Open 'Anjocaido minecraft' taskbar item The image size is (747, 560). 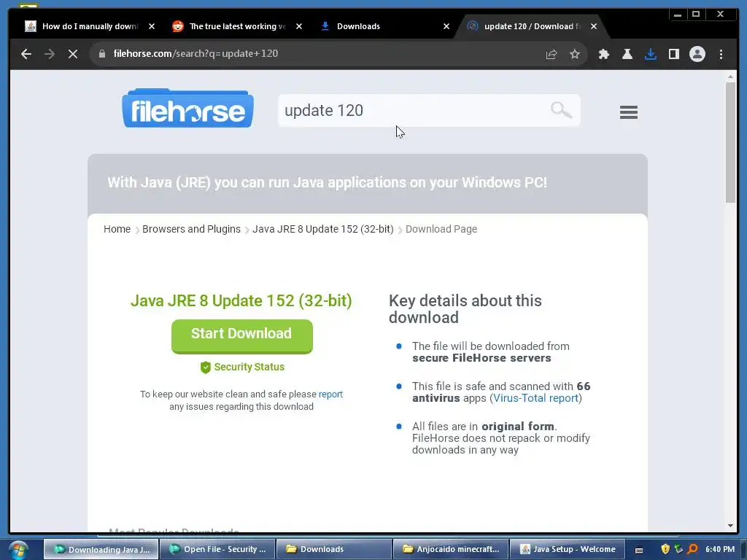(x=450, y=550)
